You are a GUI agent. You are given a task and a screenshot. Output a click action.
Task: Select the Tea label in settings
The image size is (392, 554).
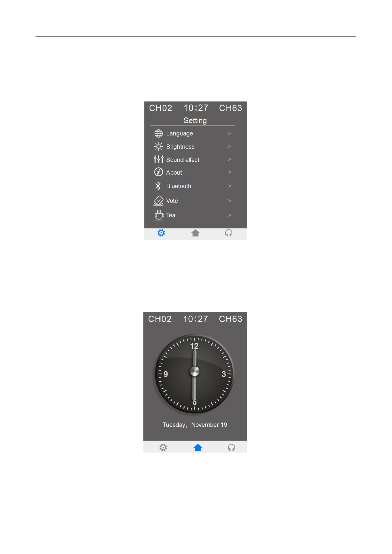click(171, 215)
